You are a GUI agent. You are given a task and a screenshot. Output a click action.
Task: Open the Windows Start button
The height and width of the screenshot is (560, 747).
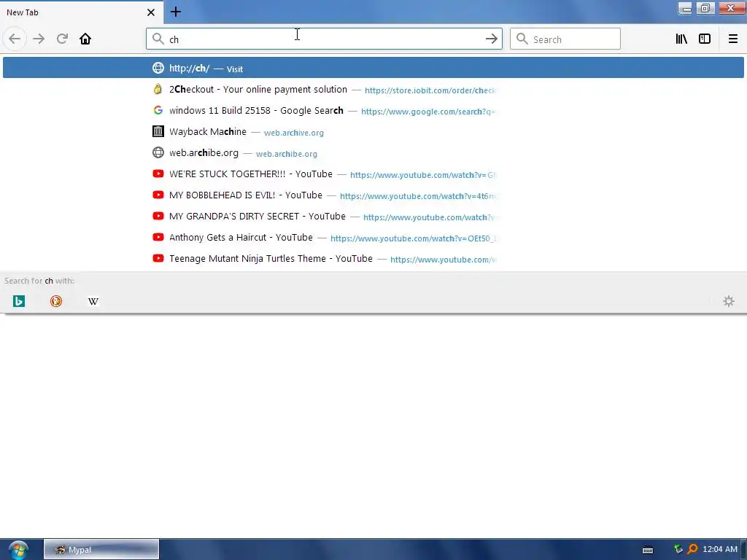(x=18, y=550)
